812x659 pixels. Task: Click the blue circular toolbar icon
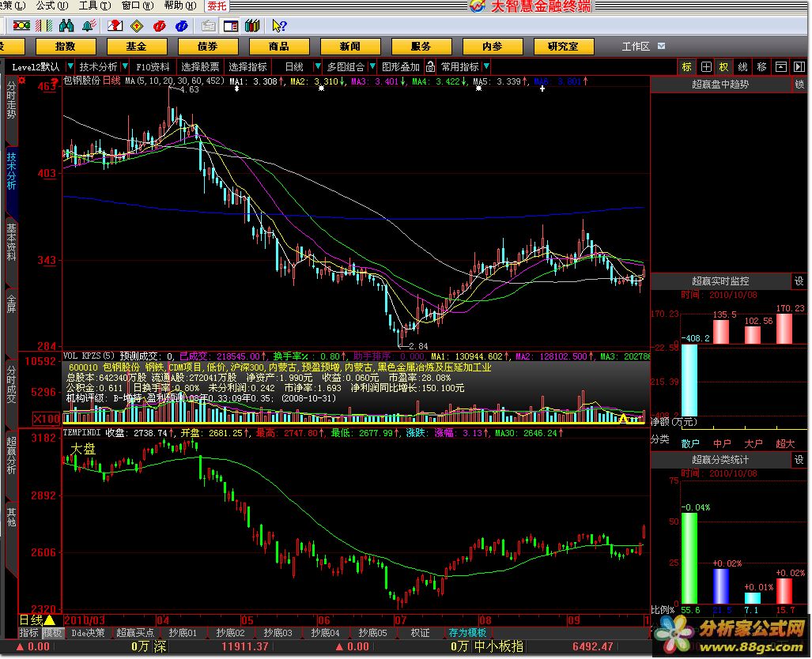click(x=182, y=25)
